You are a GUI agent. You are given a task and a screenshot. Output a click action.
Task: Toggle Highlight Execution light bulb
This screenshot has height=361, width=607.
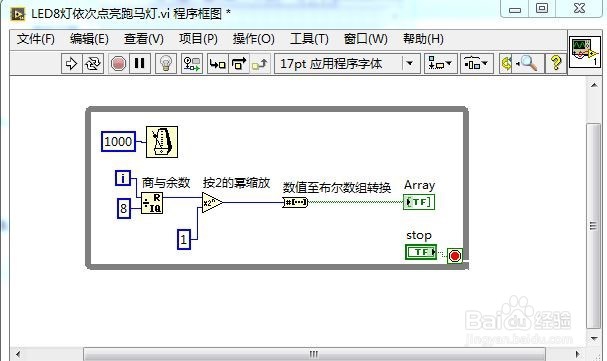pos(166,63)
